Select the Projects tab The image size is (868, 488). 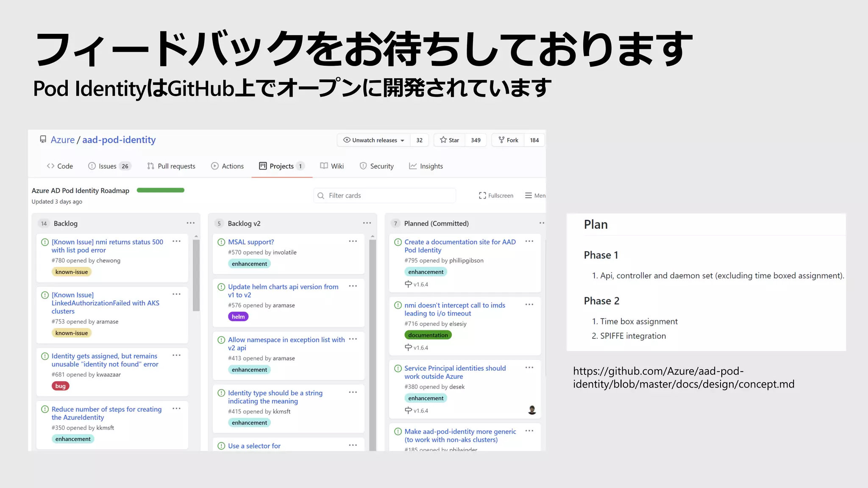282,166
